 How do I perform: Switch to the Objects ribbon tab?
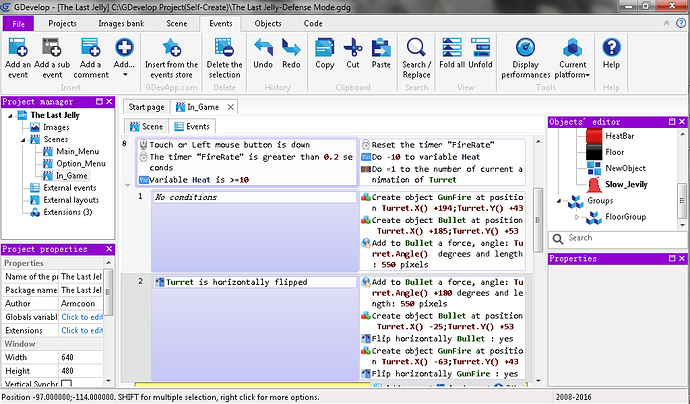tap(268, 22)
